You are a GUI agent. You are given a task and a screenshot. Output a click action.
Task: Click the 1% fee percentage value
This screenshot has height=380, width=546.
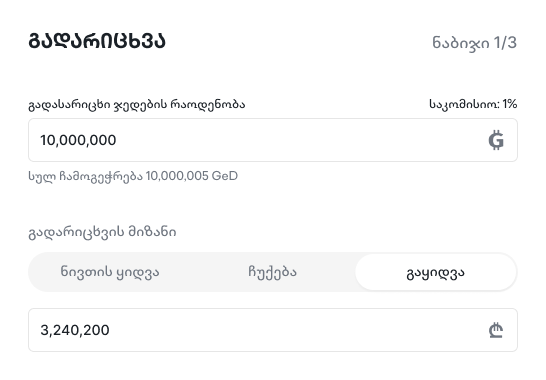[x=510, y=104]
